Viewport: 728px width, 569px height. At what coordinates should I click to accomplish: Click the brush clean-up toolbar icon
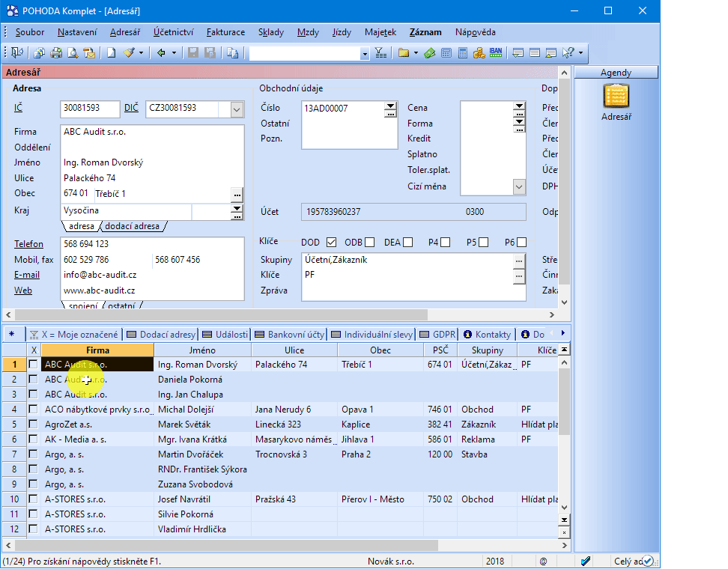(129, 53)
